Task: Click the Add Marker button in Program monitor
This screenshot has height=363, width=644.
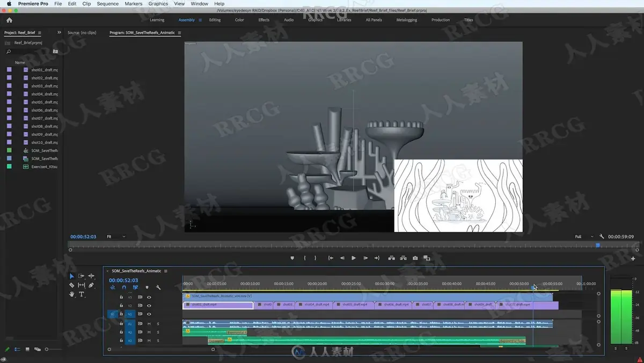Action: [292, 258]
